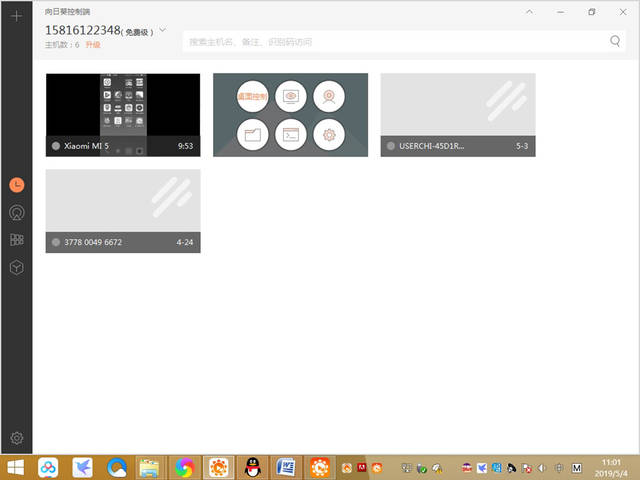Open the remote camera icon
This screenshot has width=640, height=480.
[329, 96]
